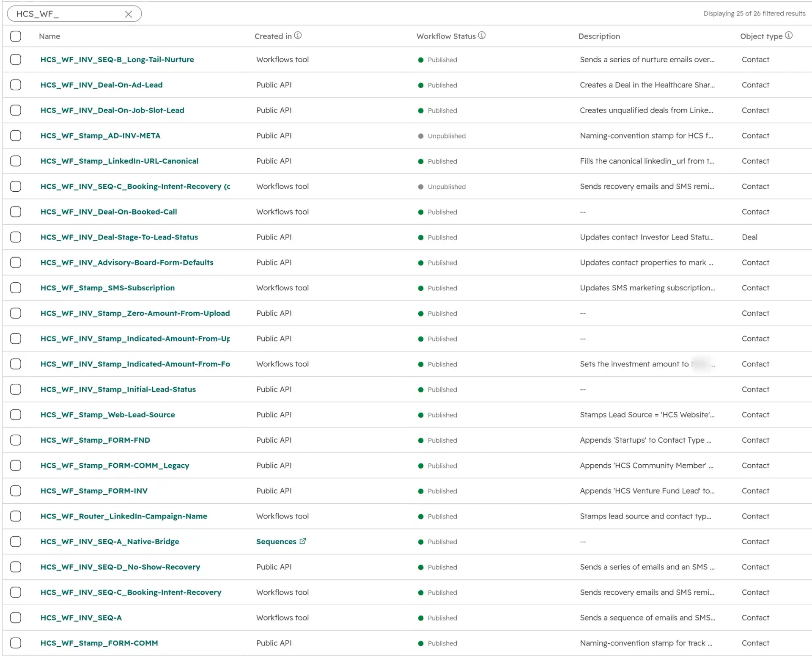
Task: Click the Deal object type cell
Action: click(x=749, y=237)
